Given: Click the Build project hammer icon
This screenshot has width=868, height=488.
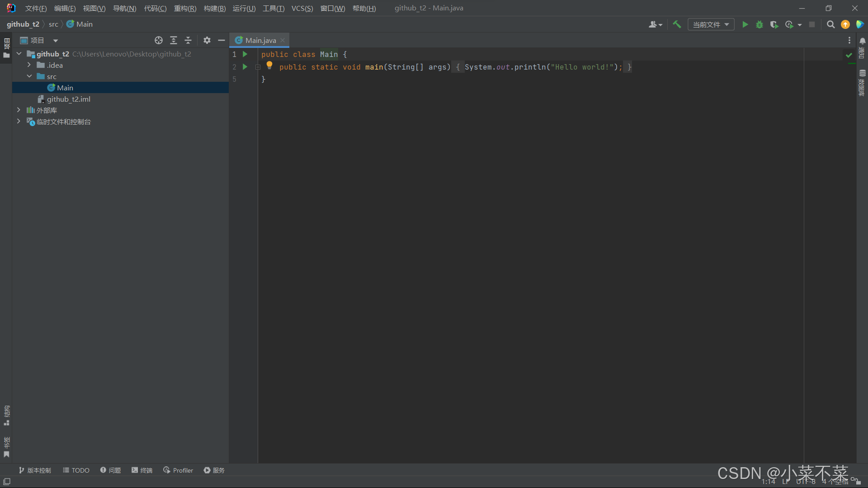Looking at the screenshot, I should coord(677,24).
